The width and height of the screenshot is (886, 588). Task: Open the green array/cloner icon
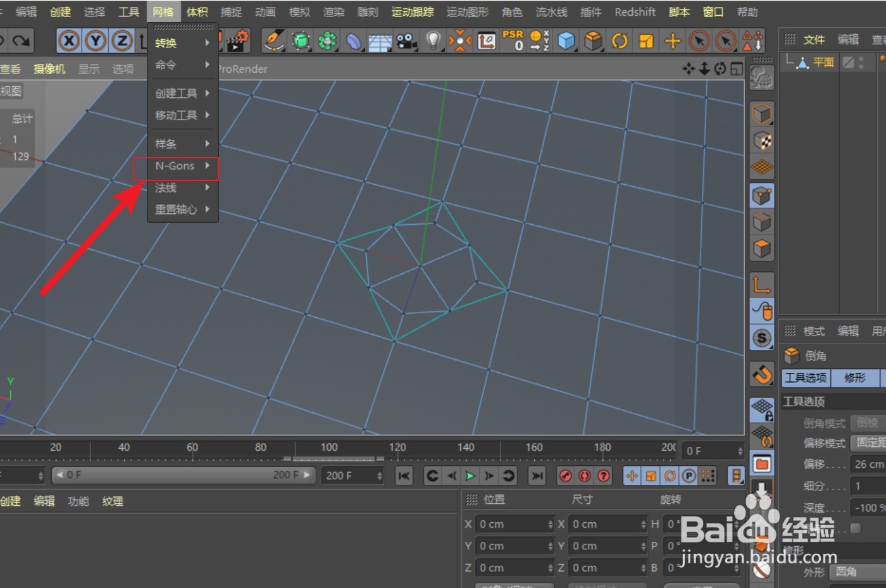coord(327,41)
